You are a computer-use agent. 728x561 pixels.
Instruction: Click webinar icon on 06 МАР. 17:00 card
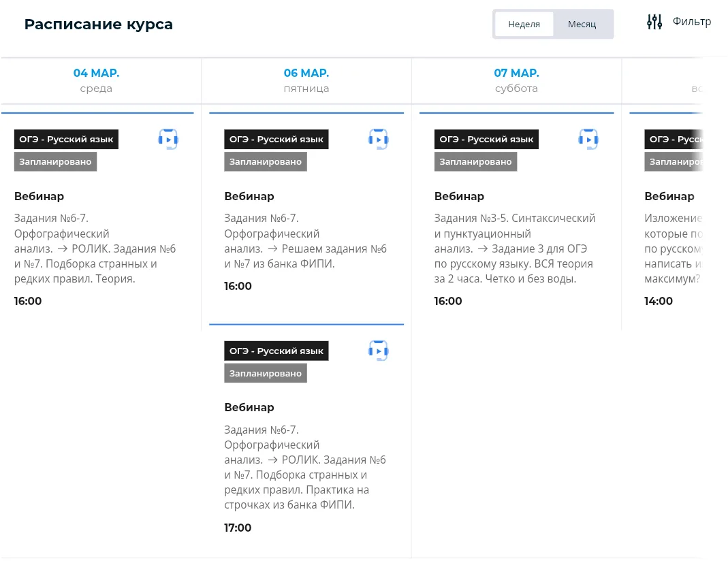(x=378, y=351)
